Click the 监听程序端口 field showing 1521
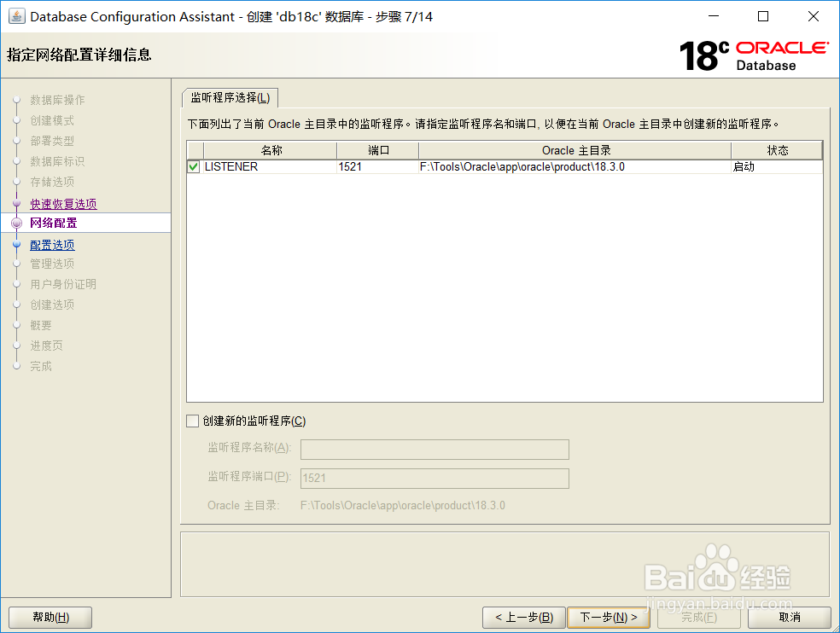The height and width of the screenshot is (633, 840). (x=434, y=478)
